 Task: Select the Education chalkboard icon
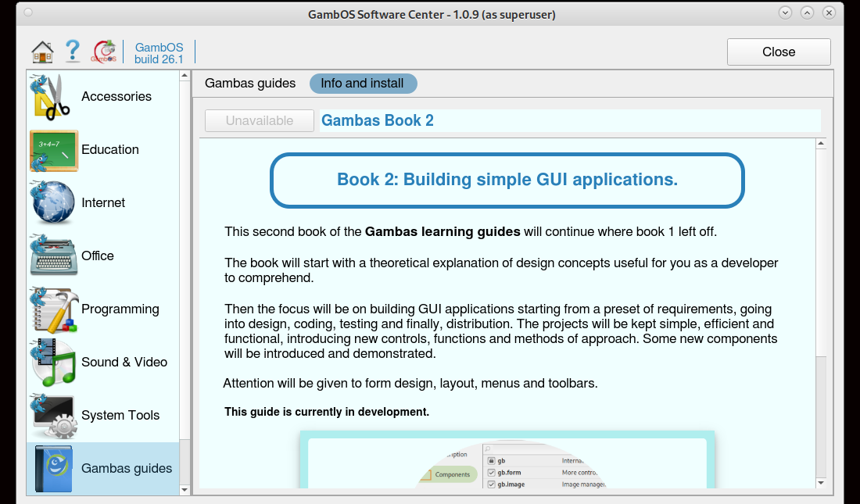pos(54,150)
